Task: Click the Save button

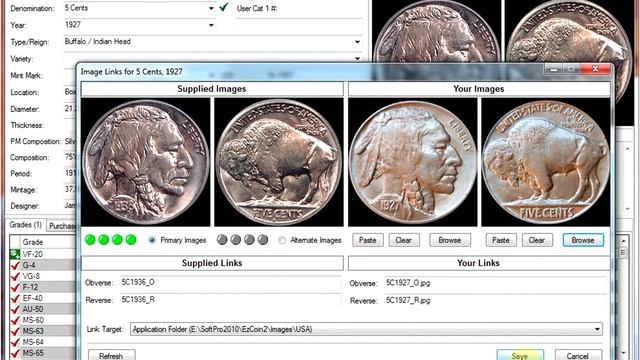Action: (x=520, y=355)
